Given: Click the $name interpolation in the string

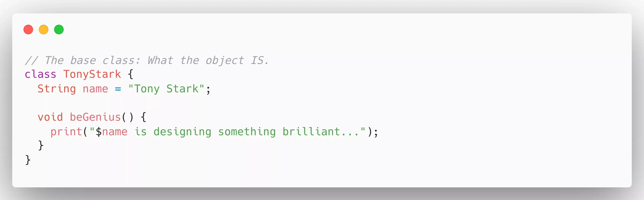Looking at the screenshot, I should [111, 132].
